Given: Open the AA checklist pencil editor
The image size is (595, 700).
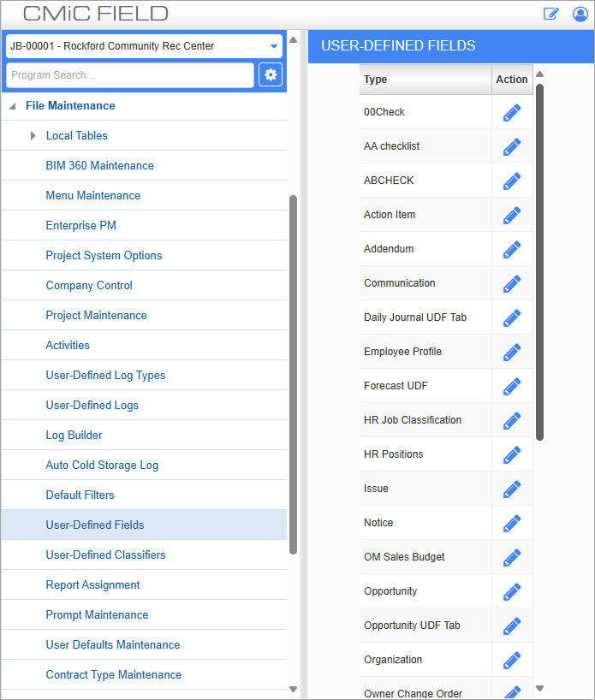Looking at the screenshot, I should [512, 146].
